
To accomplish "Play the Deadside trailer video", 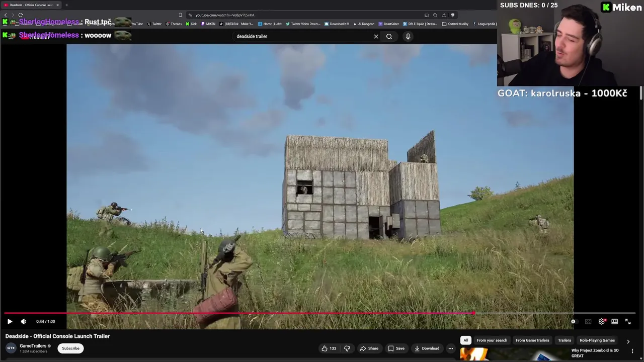I will (x=10, y=321).
